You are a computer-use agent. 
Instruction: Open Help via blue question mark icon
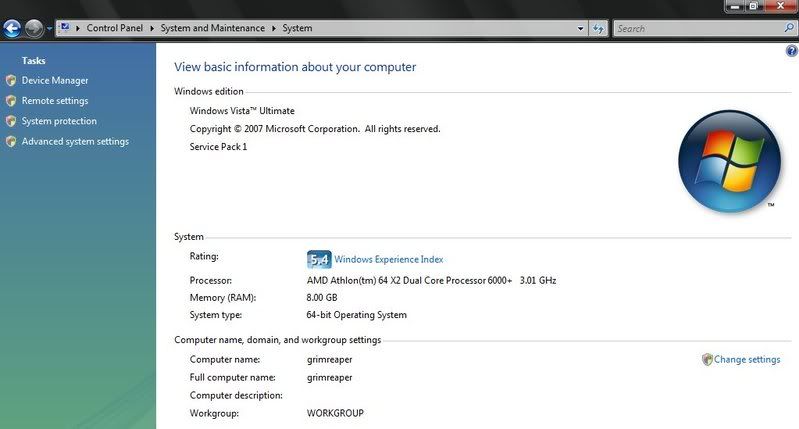(x=792, y=50)
